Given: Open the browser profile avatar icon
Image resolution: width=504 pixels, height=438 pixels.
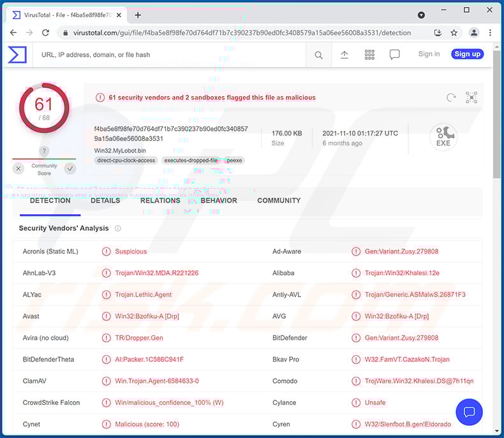Looking at the screenshot, I should pyautogui.click(x=474, y=33).
